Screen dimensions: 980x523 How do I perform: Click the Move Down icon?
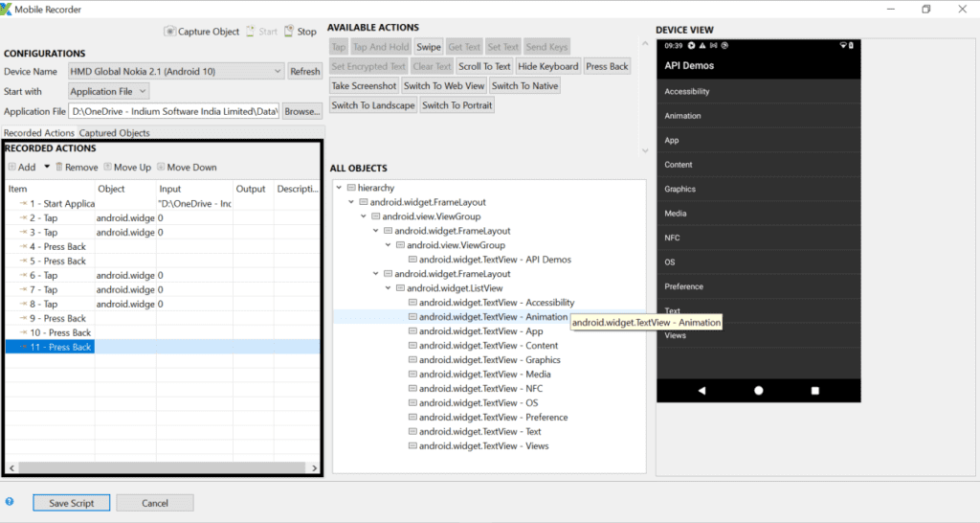161,167
